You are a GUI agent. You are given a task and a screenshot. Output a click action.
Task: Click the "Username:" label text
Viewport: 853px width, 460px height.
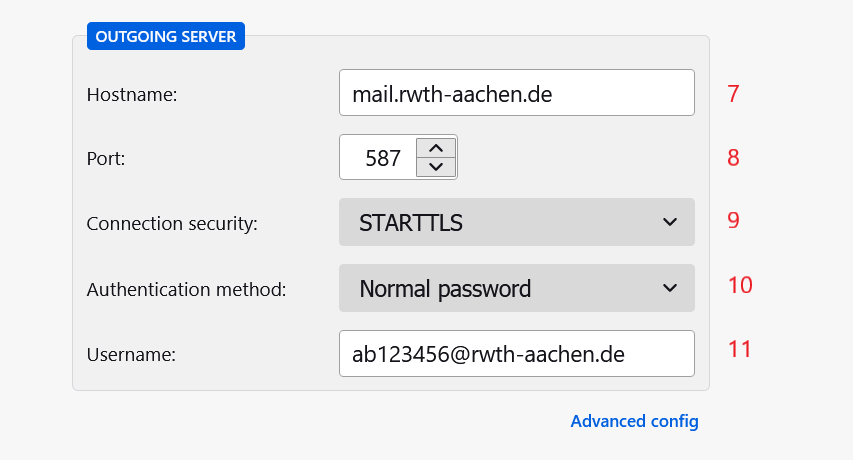tap(132, 354)
